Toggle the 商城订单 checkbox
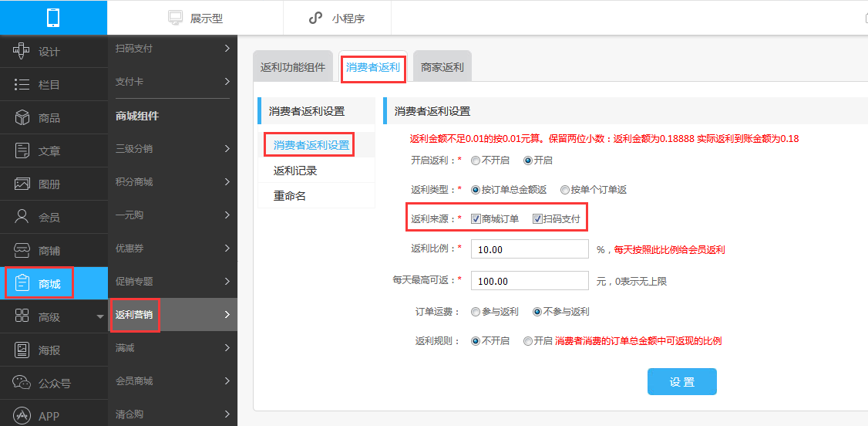 (x=476, y=219)
